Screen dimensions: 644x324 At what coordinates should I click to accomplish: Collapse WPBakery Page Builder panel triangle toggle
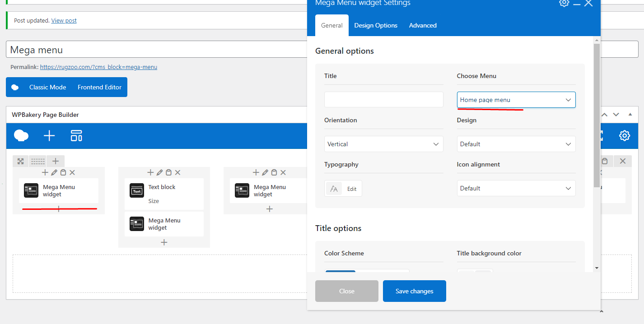(630, 115)
